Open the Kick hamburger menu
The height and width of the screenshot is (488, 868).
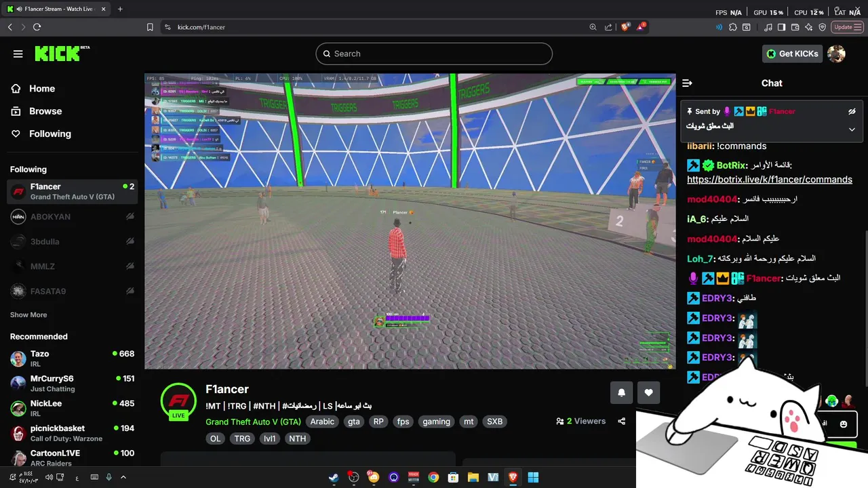tap(18, 54)
